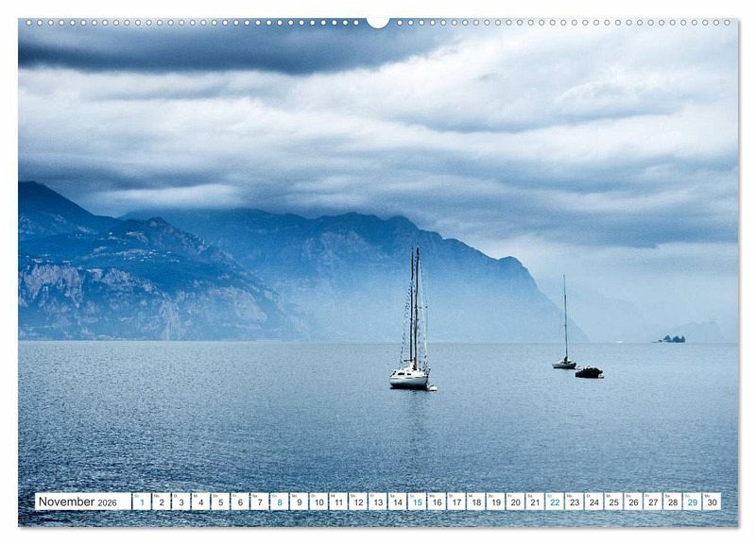The width and height of the screenshot is (756, 545).
Task: Click the "November 2026" month label
Action: pos(77,502)
